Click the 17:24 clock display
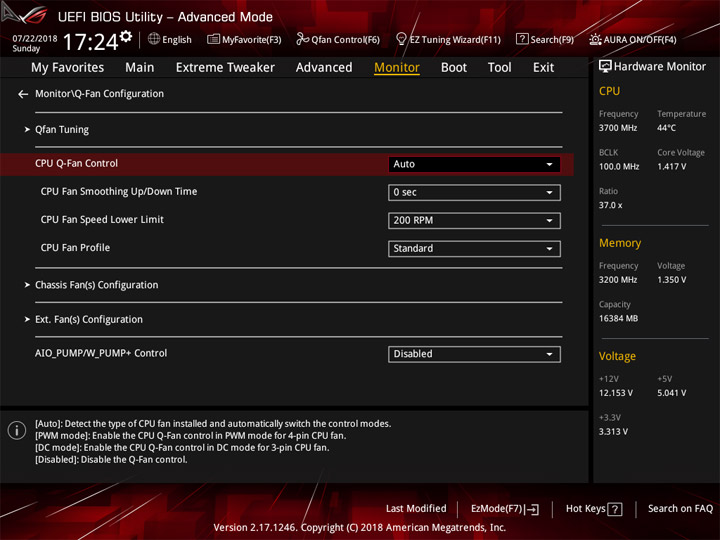 [x=90, y=42]
